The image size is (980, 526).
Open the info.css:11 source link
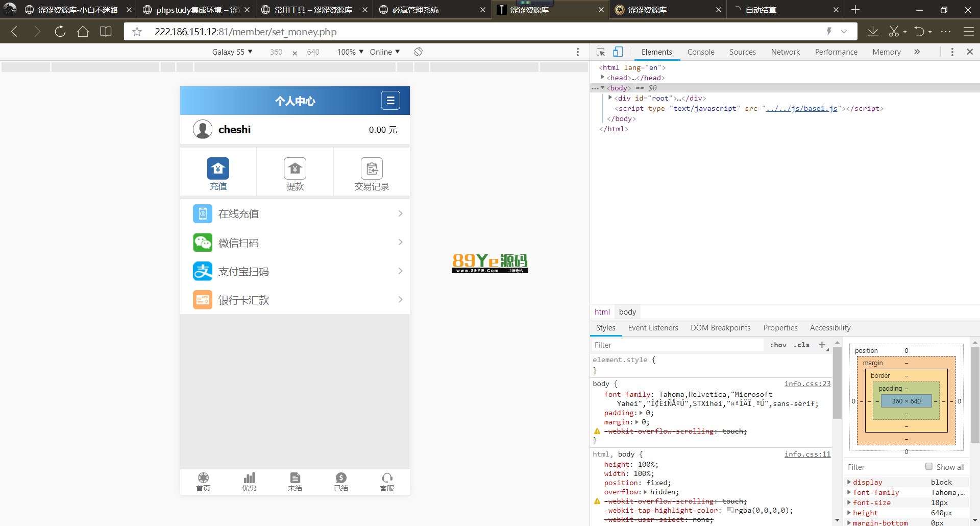coord(807,454)
